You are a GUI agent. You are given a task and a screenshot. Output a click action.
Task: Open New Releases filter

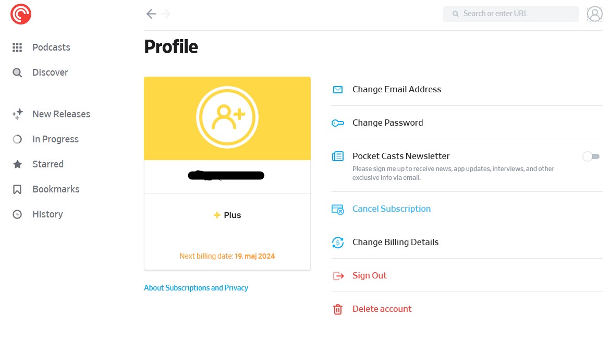61,114
